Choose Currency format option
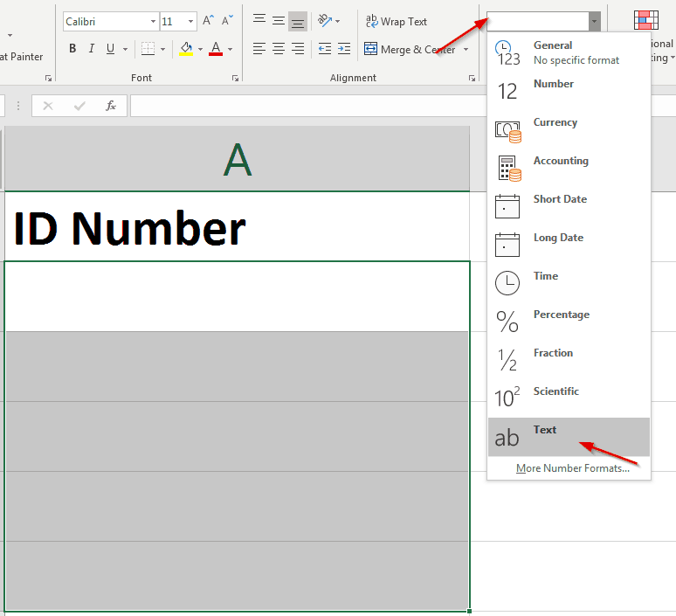This screenshot has height=616, width=676. (569, 129)
